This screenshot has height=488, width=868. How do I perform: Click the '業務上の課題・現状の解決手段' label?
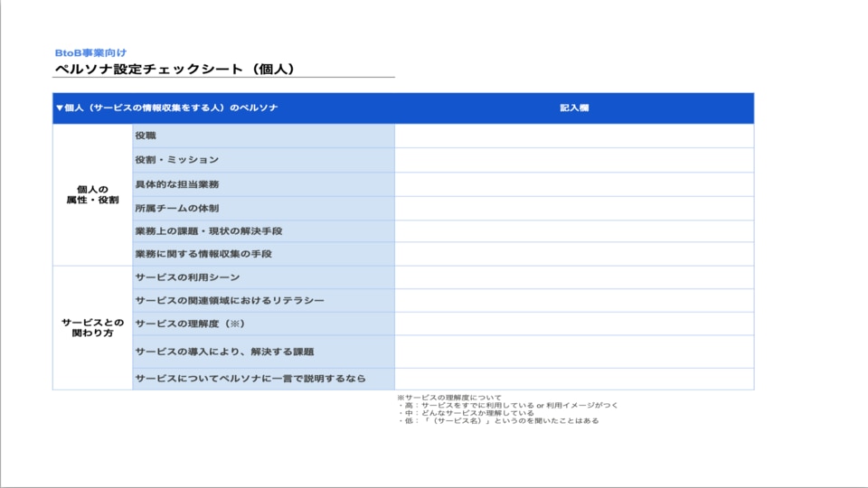point(209,231)
